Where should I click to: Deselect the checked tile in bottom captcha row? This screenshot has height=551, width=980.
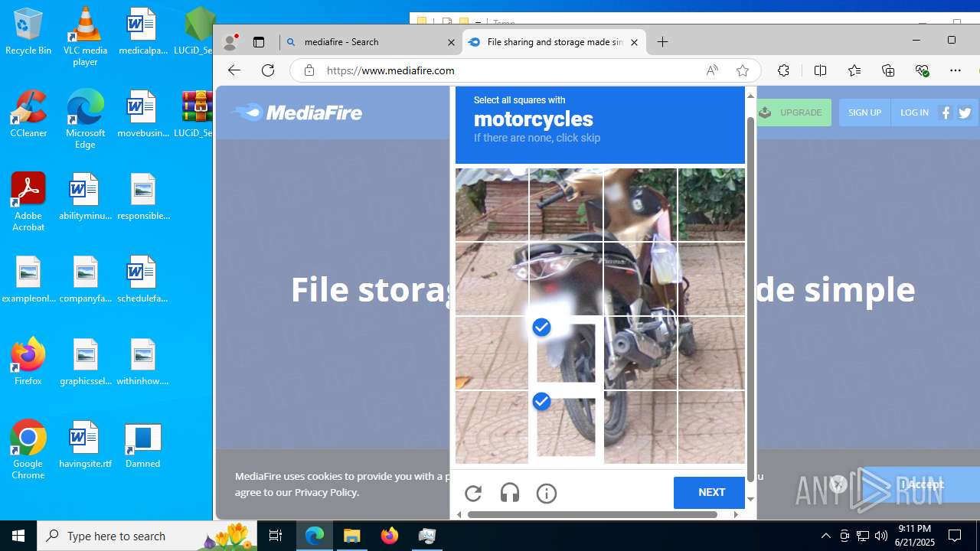point(566,428)
